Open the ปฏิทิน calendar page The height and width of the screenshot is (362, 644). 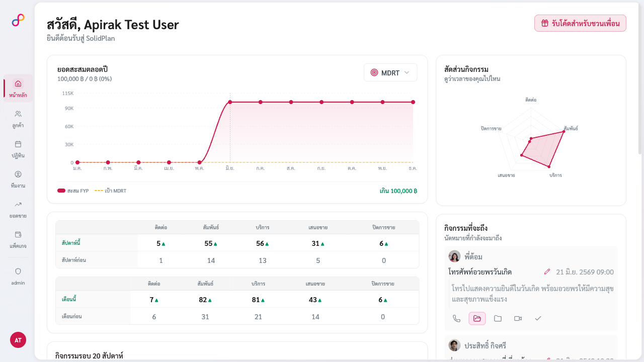[x=18, y=149]
